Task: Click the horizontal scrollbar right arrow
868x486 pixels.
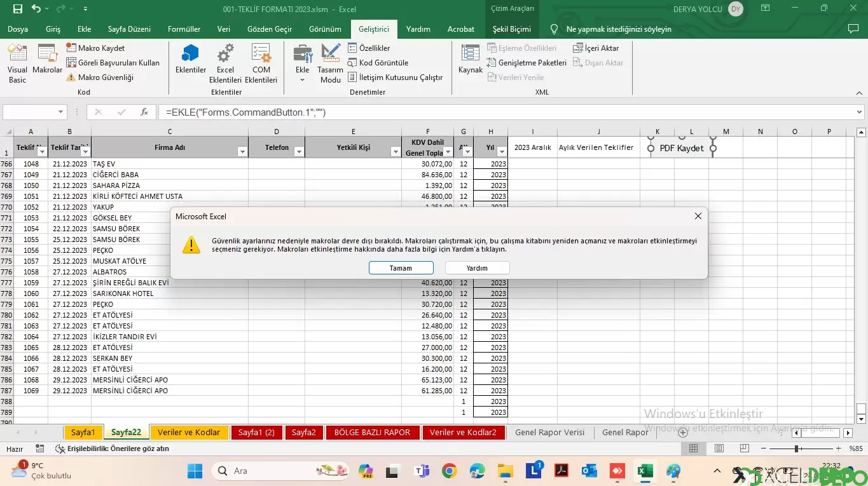Action: tap(848, 433)
